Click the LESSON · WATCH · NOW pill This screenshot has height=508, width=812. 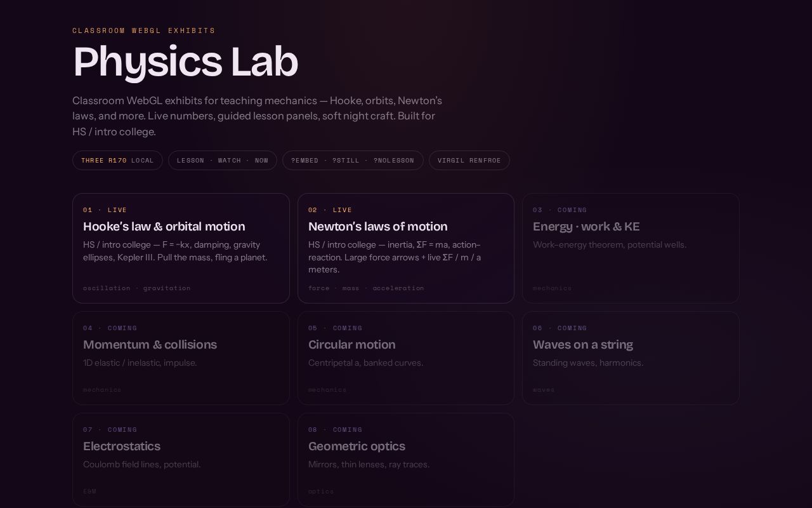pos(223,161)
